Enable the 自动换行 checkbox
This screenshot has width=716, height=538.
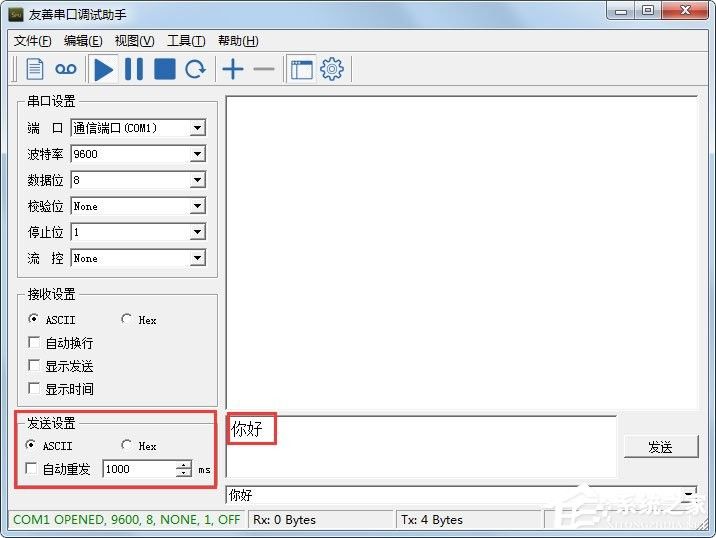pos(33,342)
